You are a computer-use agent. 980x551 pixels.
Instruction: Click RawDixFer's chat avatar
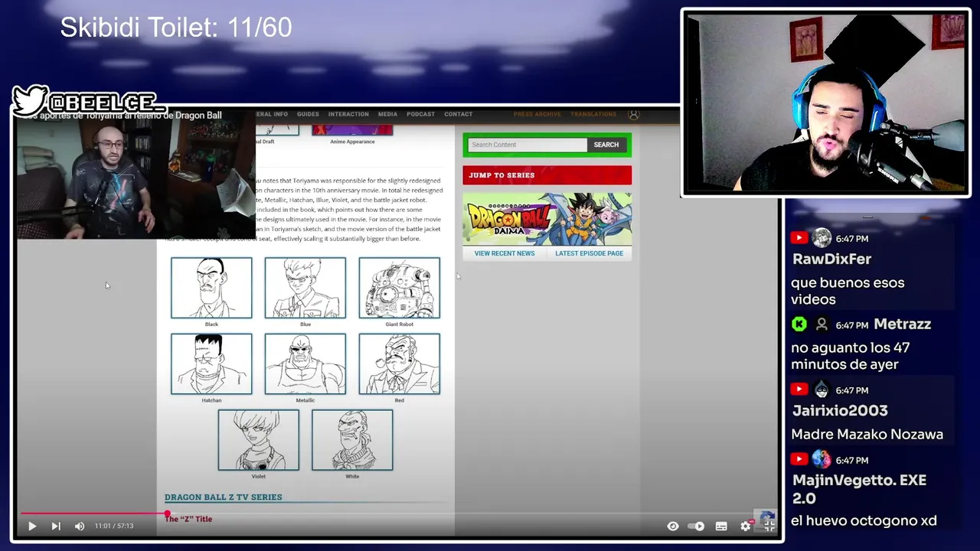coord(822,238)
